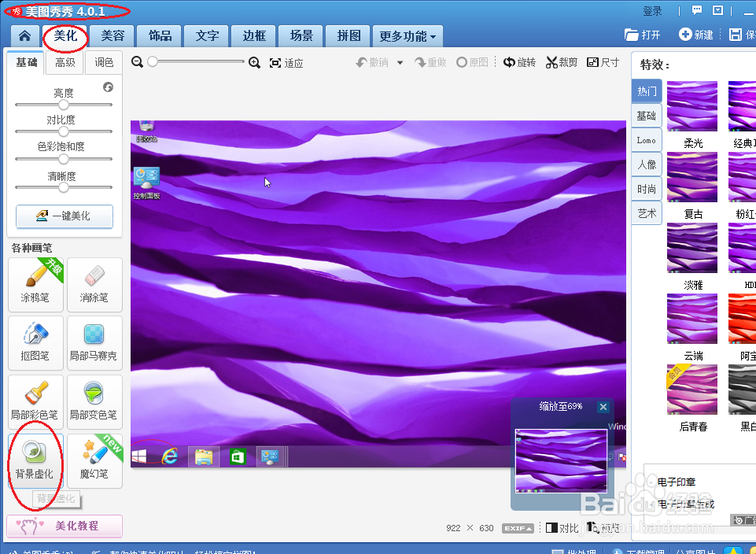Image resolution: width=756 pixels, height=554 pixels.
Task: Select the 涂鸦笔 doodle brush tool
Action: [x=35, y=284]
